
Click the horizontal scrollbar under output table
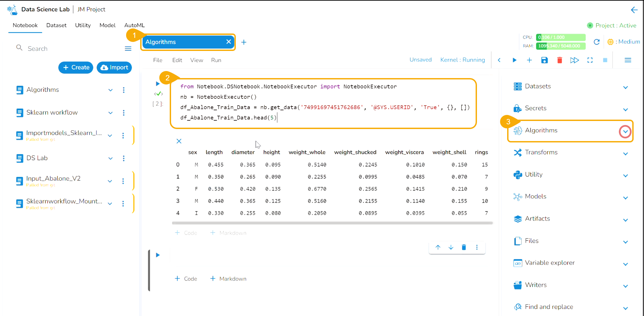tap(332, 223)
